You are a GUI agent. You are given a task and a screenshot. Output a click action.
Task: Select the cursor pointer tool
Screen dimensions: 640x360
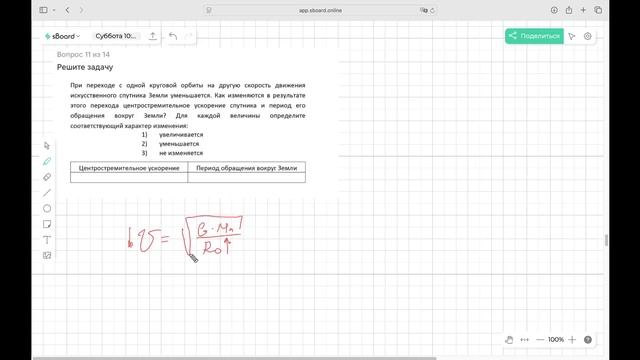pos(47,146)
